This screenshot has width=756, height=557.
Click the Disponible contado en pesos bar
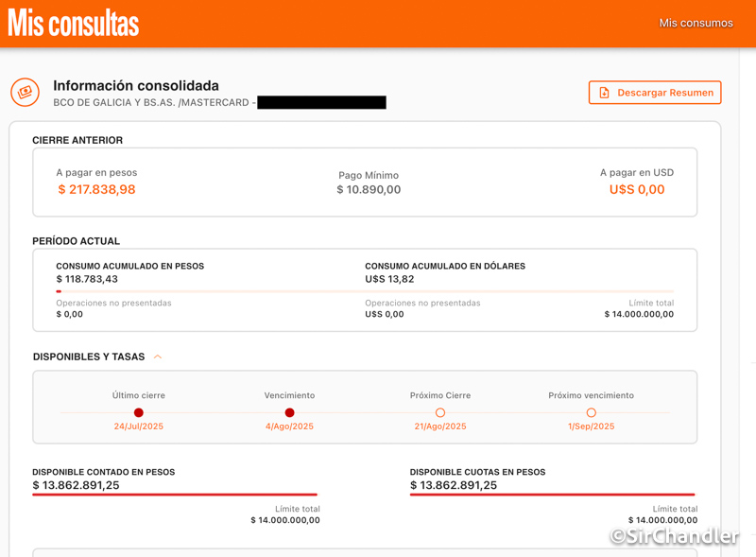click(x=175, y=495)
